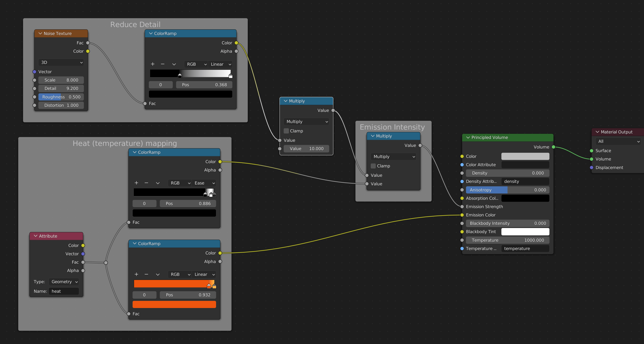This screenshot has height=344, width=644.
Task: Click the Blackbody Tint white swatch
Action: [525, 232]
